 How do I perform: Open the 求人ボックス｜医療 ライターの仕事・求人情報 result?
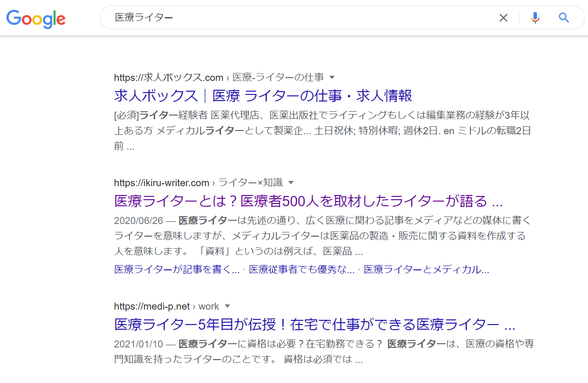(x=263, y=96)
